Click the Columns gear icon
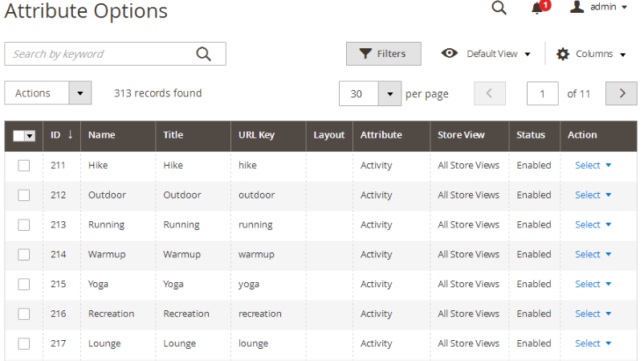 point(563,54)
